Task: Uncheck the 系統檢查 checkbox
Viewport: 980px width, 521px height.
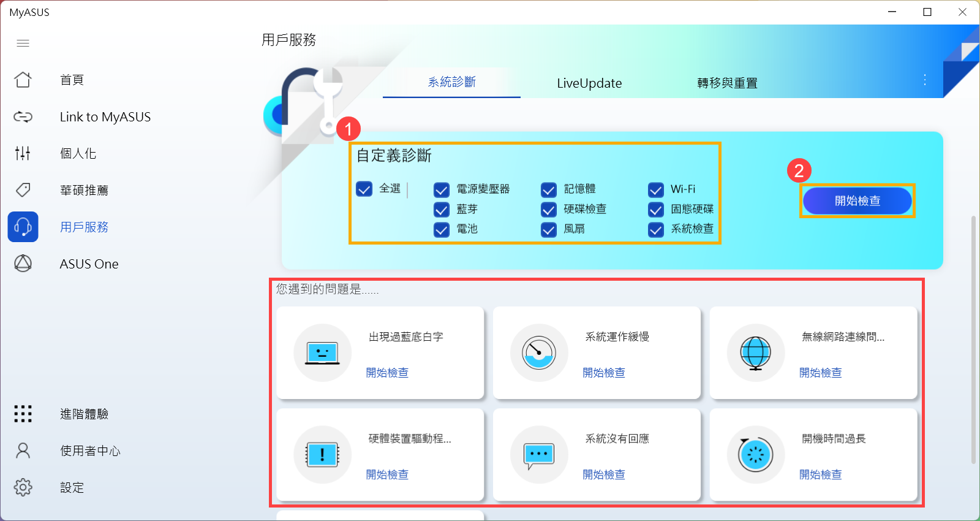Action: pyautogui.click(x=656, y=229)
